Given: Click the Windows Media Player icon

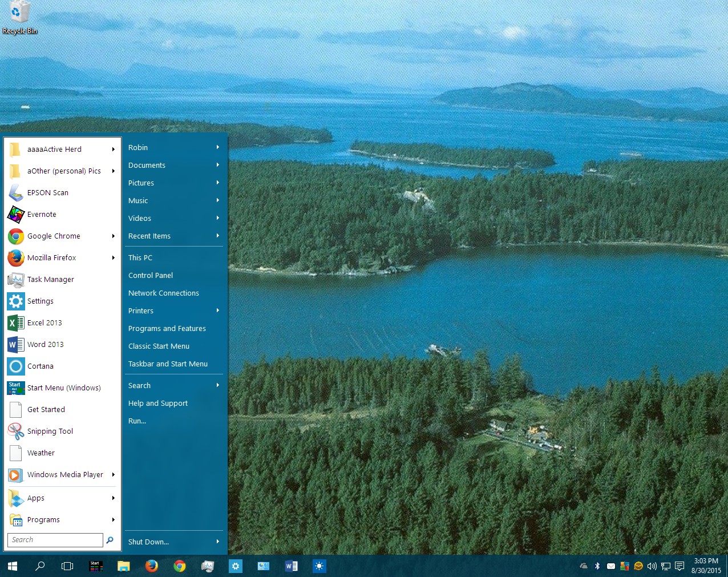Looking at the screenshot, I should click(x=15, y=475).
